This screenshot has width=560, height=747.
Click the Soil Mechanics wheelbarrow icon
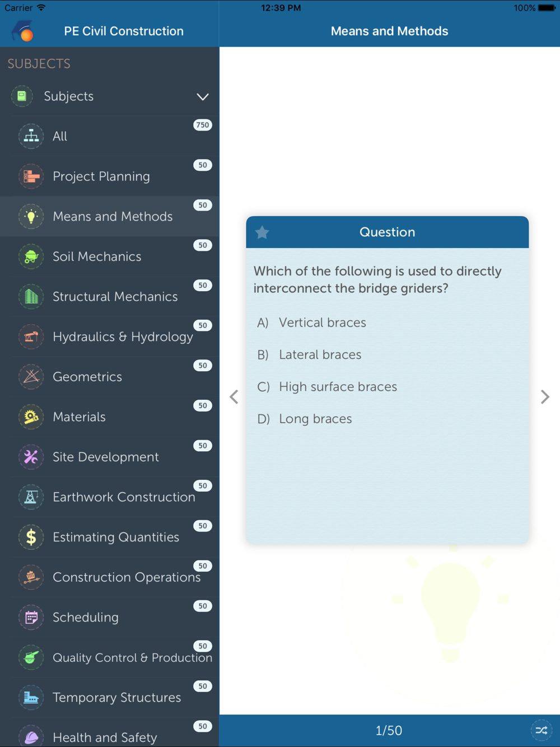[x=31, y=256]
